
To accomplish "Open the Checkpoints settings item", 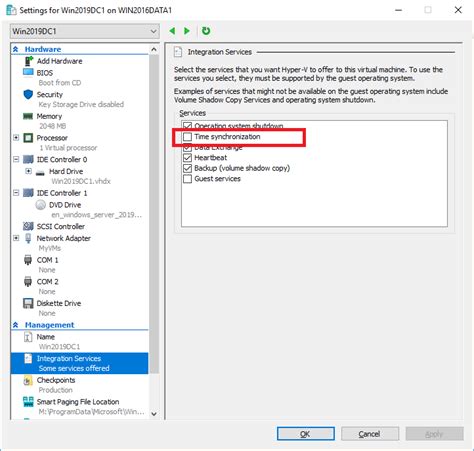I will pos(56,380).
